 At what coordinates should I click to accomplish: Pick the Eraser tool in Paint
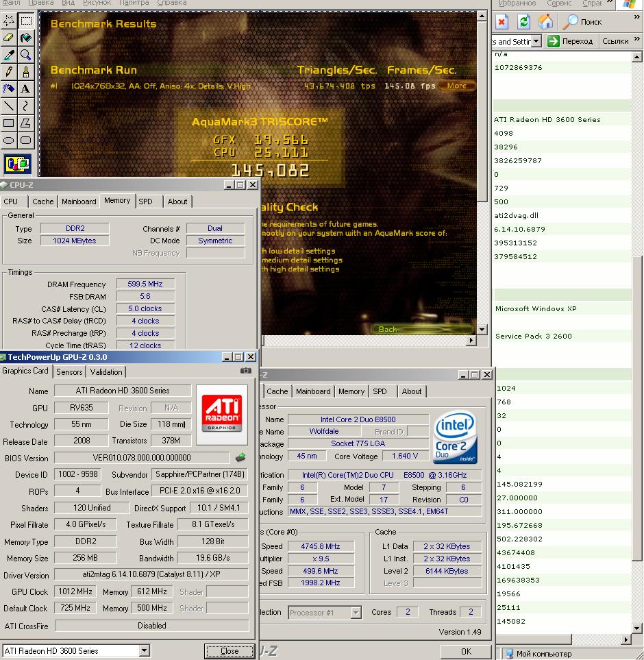tap(9, 38)
